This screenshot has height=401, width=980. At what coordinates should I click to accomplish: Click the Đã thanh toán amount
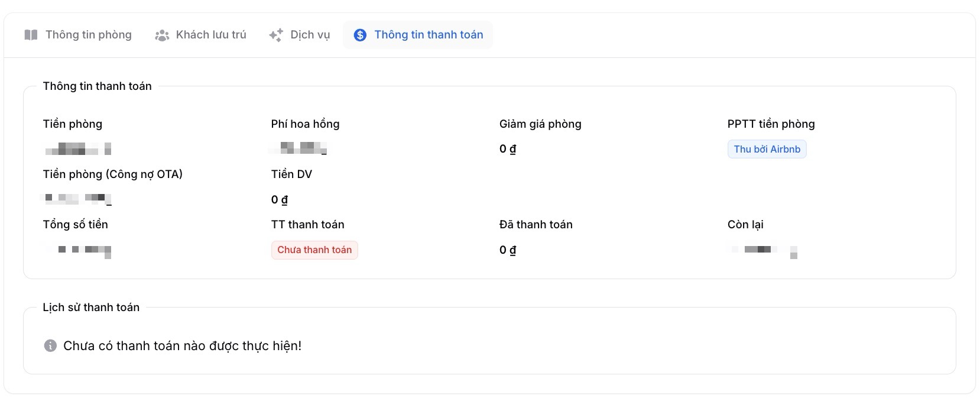click(x=508, y=250)
